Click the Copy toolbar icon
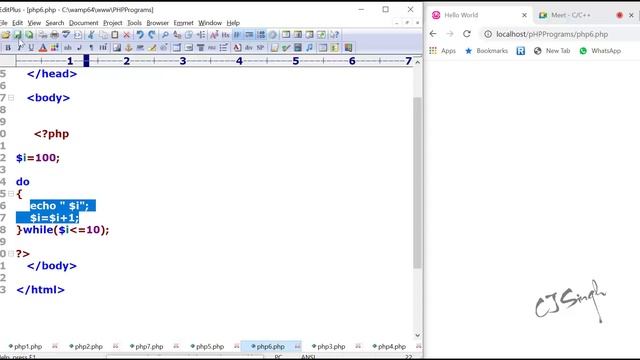Image resolution: width=640 pixels, height=360 pixels. (103, 35)
